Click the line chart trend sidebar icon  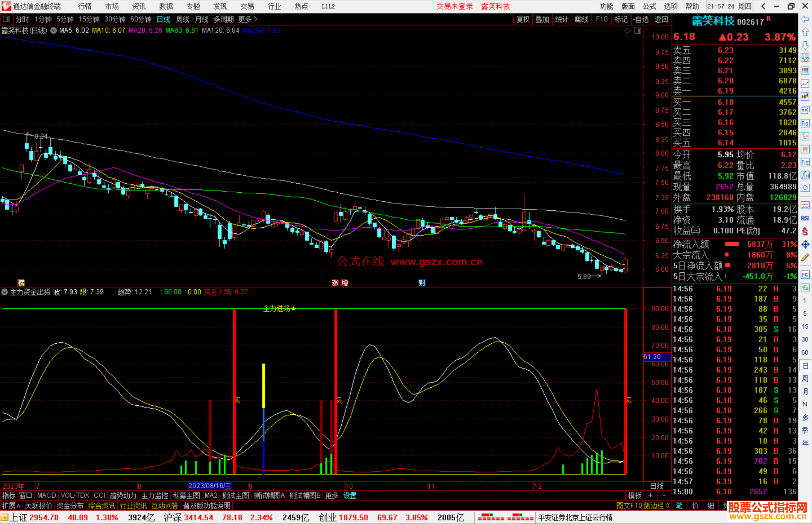tap(805, 84)
